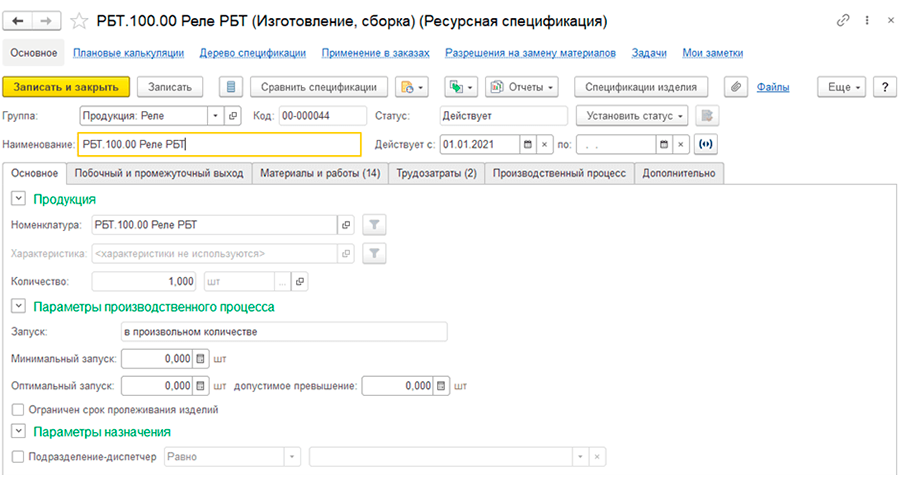Go back with the left arrow button
The height and width of the screenshot is (484, 901).
(18, 21)
